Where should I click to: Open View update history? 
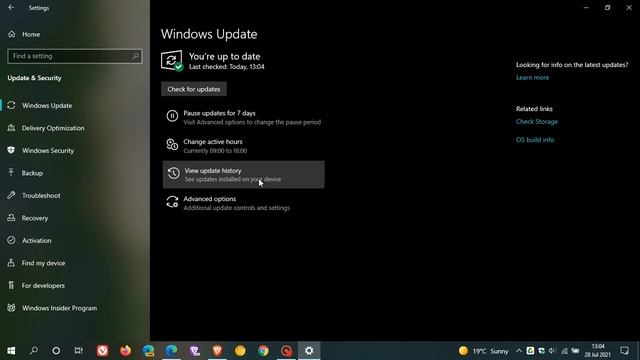click(x=244, y=174)
